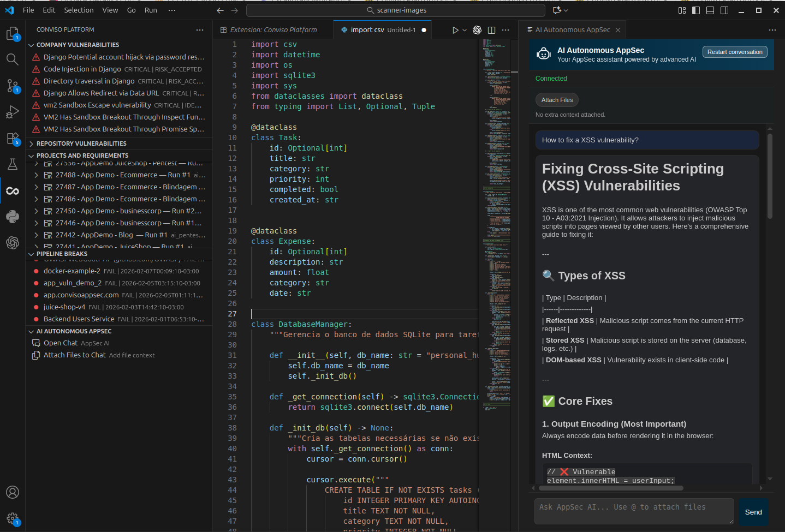Select vm2 Sandbox Escape vulnerability row
Image resolution: width=785 pixels, height=532 pixels.
coord(118,105)
